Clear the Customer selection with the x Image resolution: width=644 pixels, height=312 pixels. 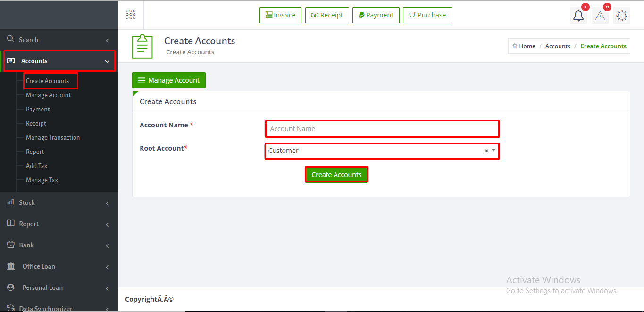(x=486, y=151)
